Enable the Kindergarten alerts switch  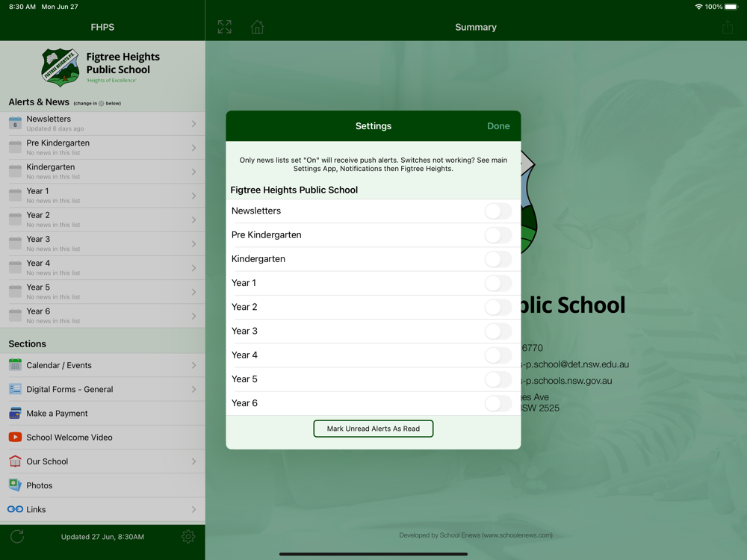point(498,259)
